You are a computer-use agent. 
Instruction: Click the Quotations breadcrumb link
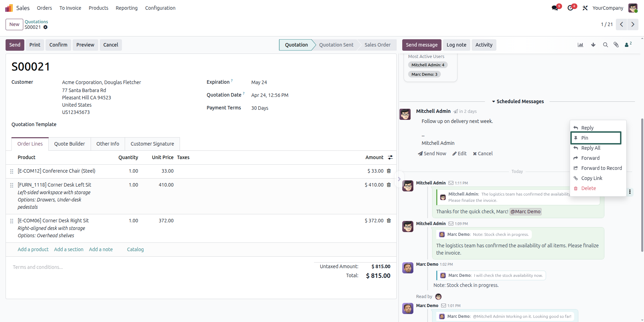(x=36, y=22)
